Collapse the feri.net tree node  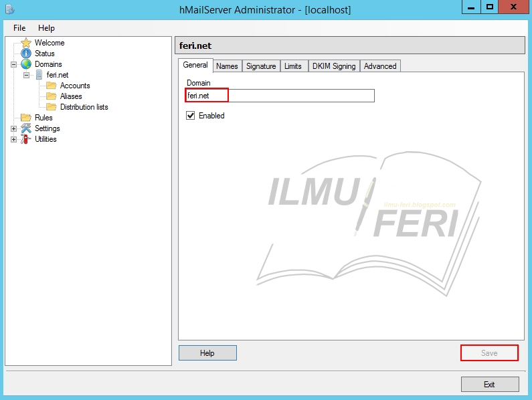tap(26, 75)
